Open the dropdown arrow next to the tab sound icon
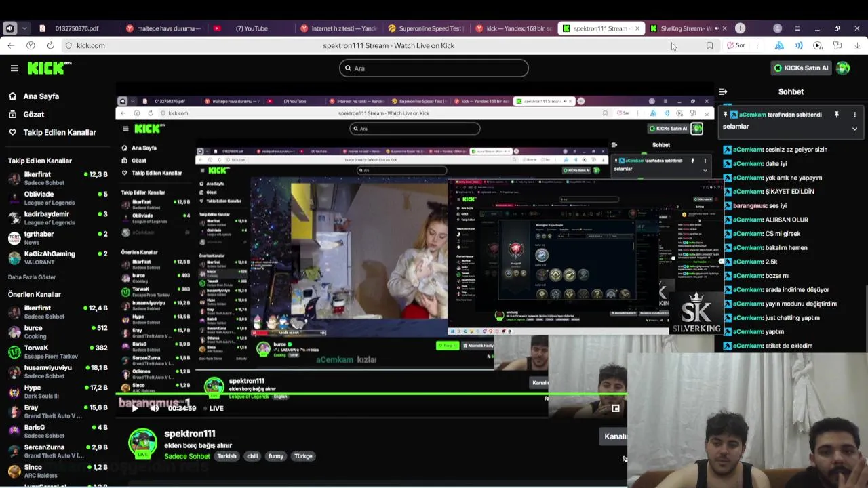The width and height of the screenshot is (868, 488). [24, 28]
